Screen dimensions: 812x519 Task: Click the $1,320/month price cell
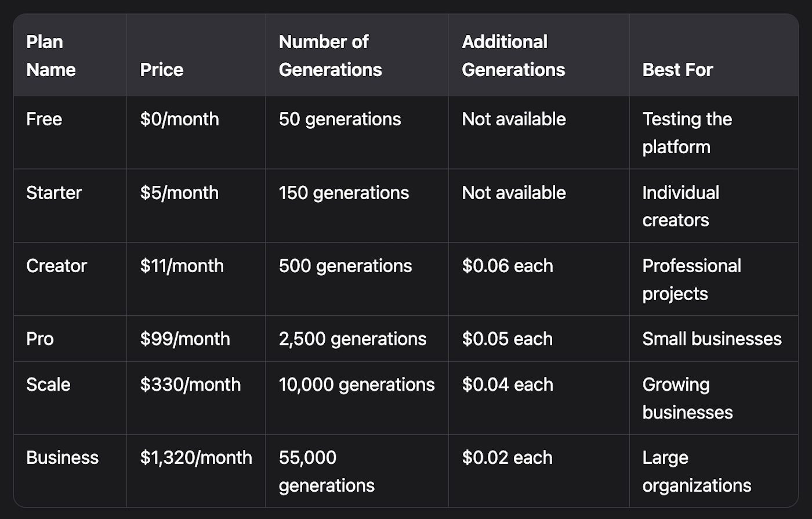[x=195, y=457]
